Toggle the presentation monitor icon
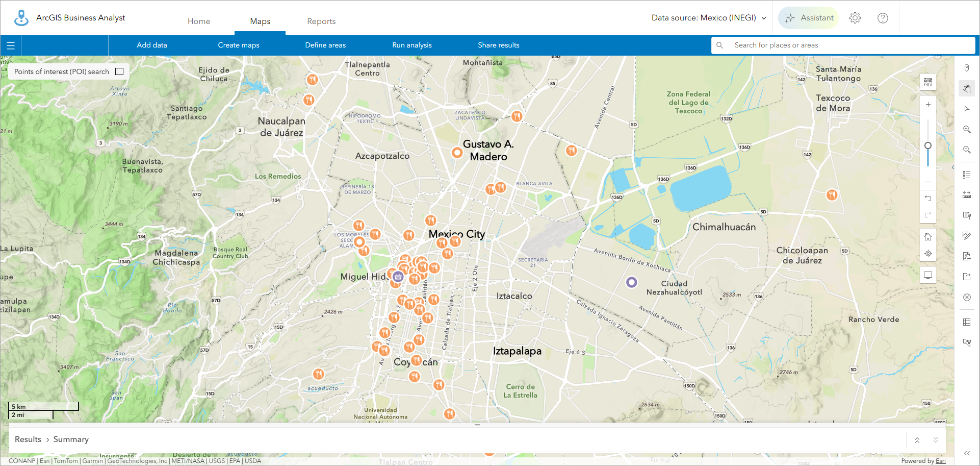 [928, 276]
